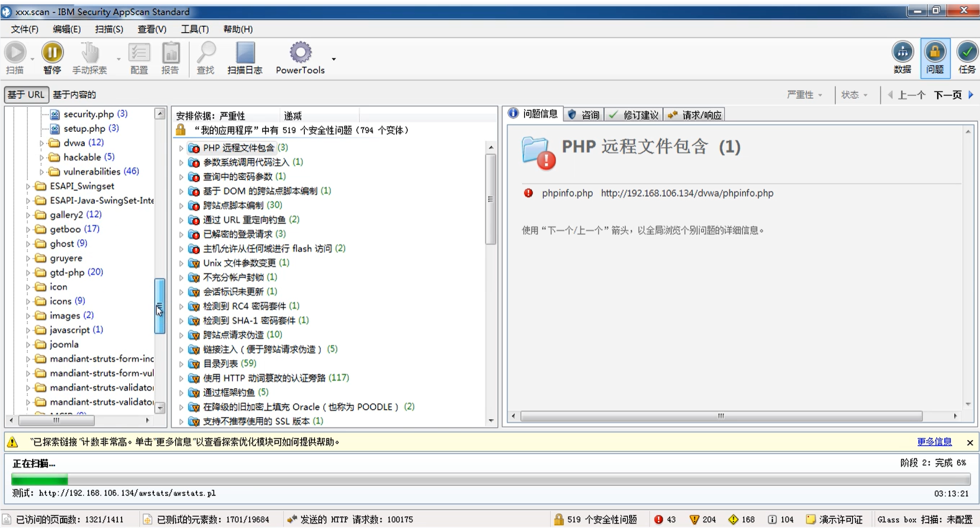Select 基于 URL view toggle
This screenshot has width=980, height=528.
26,94
